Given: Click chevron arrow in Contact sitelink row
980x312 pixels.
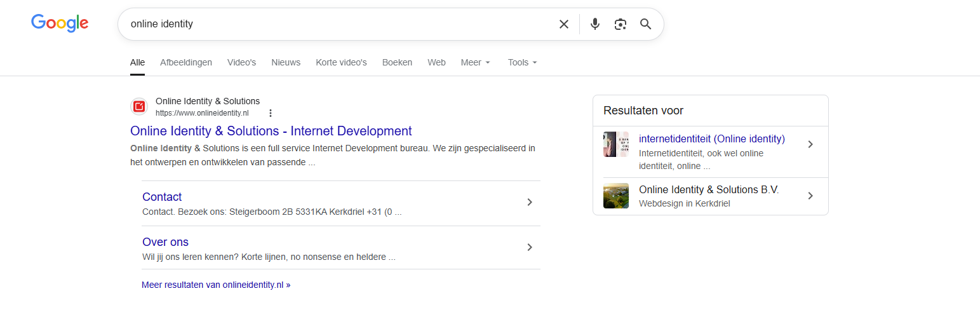Looking at the screenshot, I should point(530,203).
